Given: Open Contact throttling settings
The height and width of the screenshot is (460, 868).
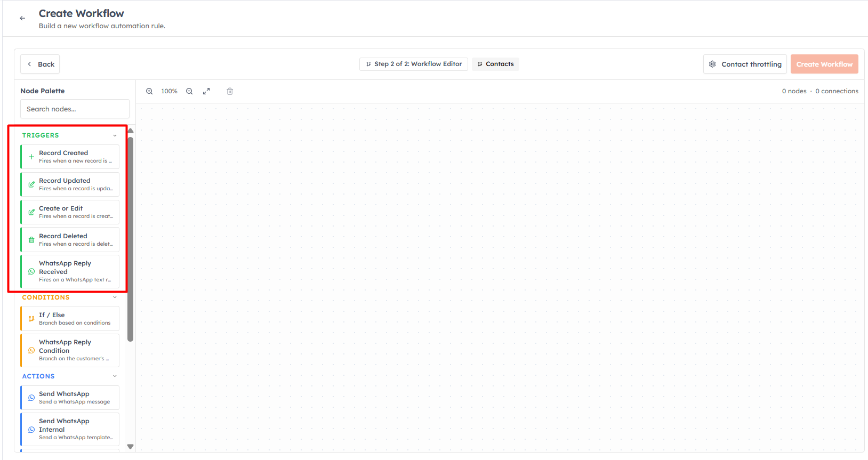Looking at the screenshot, I should (x=745, y=64).
